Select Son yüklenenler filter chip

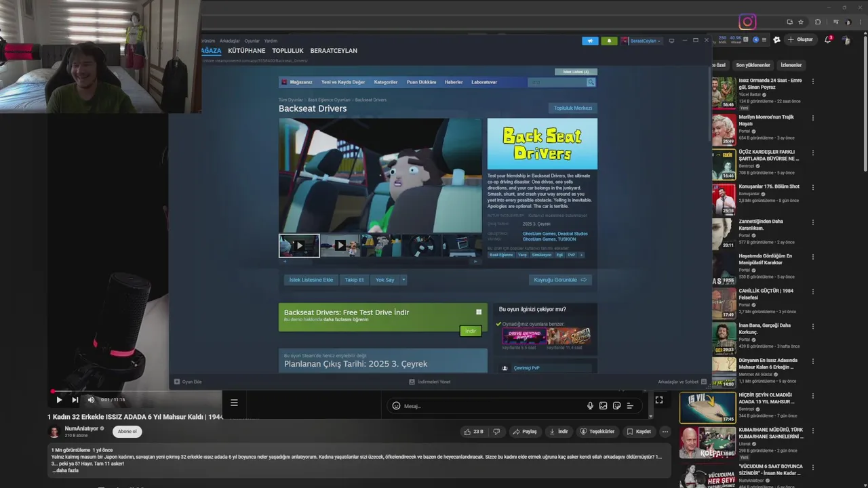point(753,65)
